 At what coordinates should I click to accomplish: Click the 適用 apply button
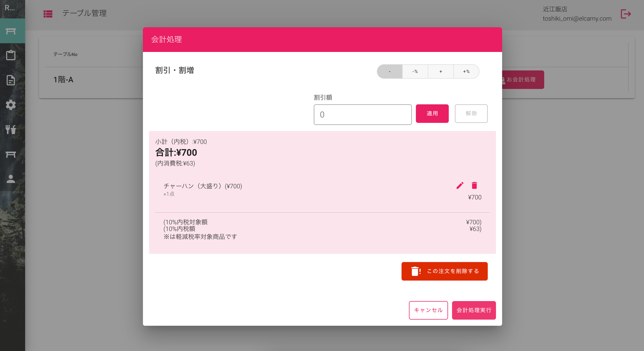click(432, 114)
